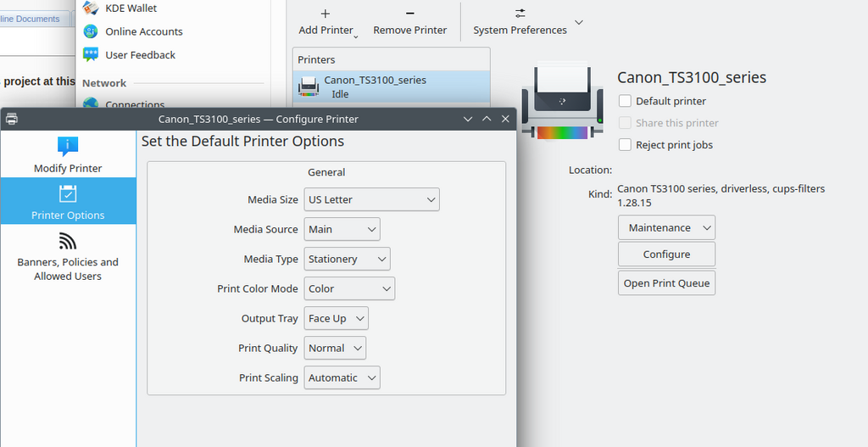Screen dimensions: 868x447
Task: Click the Remove Printer button
Action: (409, 21)
